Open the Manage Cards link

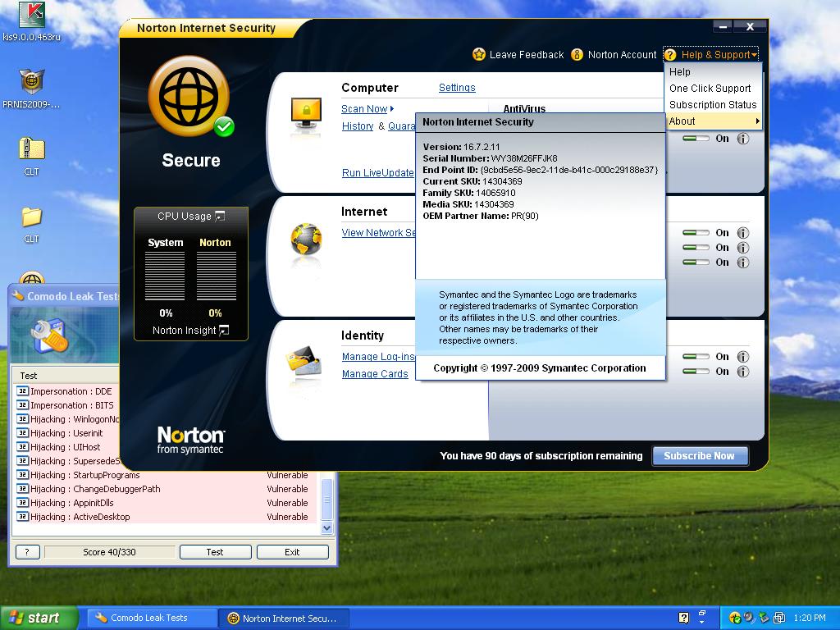click(375, 374)
